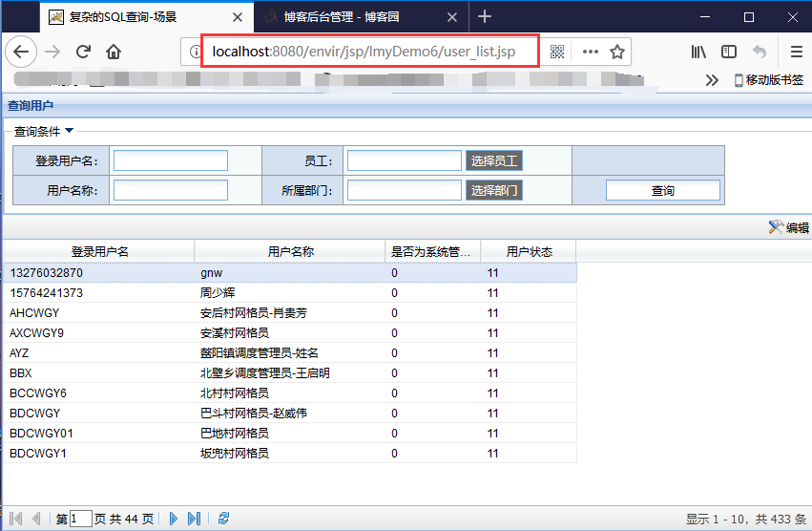812x531 pixels.
Task: Open a new tab with the plus button
Action: pyautogui.click(x=484, y=16)
